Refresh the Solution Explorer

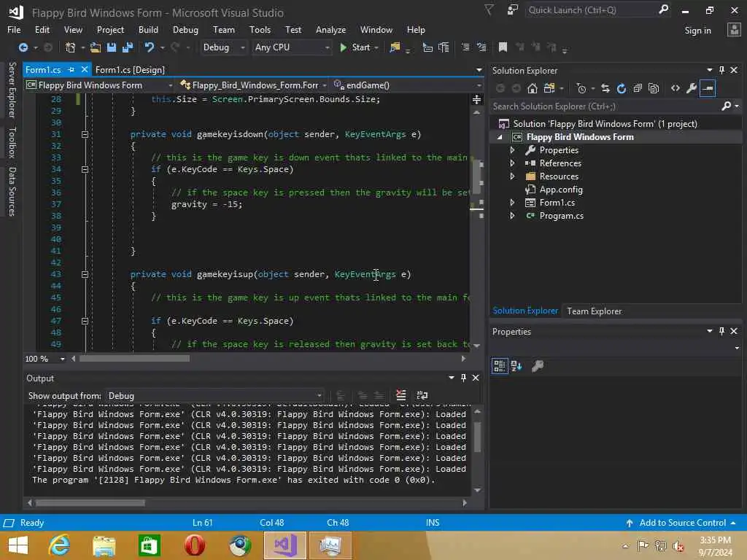tap(622, 88)
